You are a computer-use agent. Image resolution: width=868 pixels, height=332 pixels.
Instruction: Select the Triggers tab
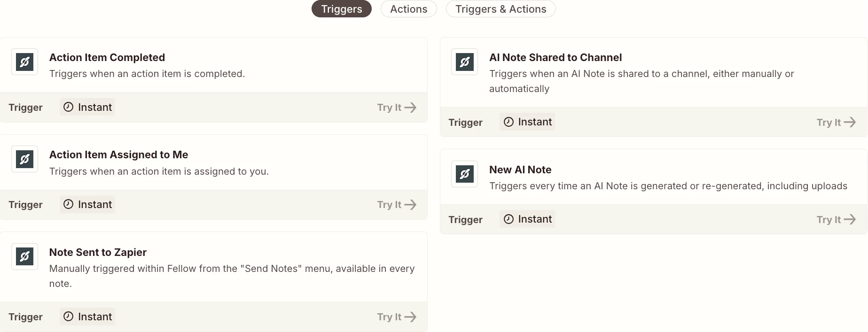coord(341,9)
